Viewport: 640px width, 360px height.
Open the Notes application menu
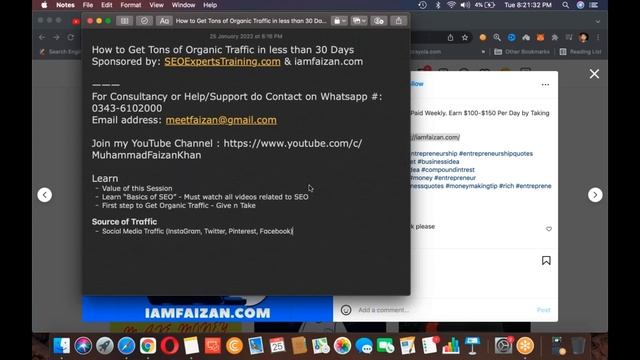65,5
